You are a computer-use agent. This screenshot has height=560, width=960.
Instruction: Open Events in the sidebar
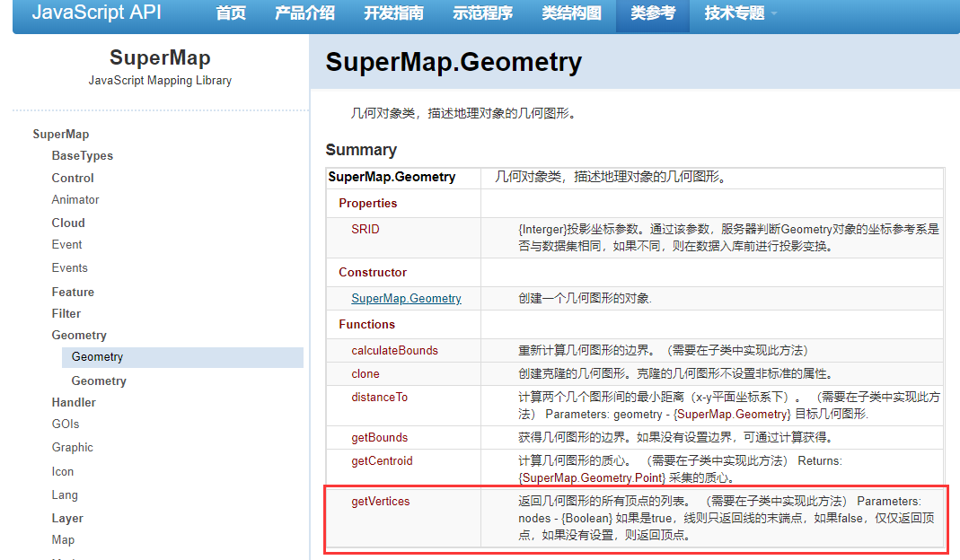pos(69,268)
